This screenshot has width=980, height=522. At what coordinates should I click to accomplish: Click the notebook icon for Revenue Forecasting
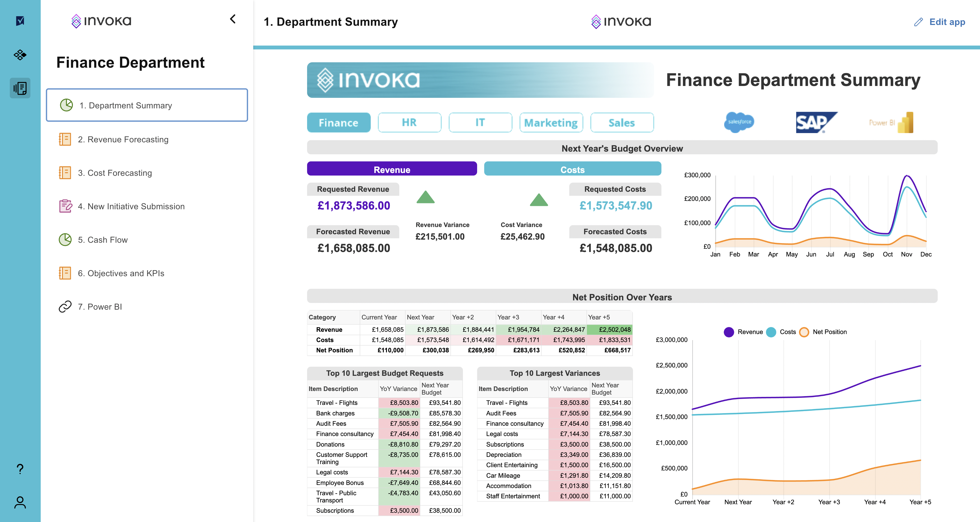[65, 139]
